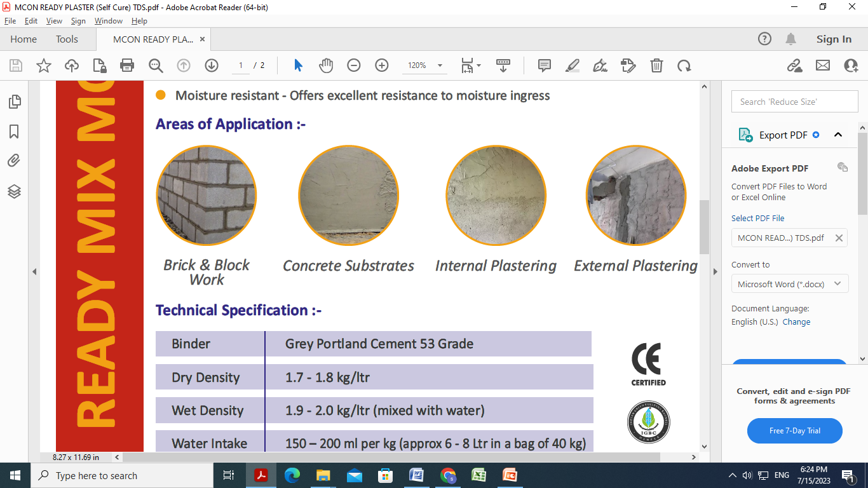Choose the selection arrow tool
Screen dimensions: 868x488
coord(298,65)
